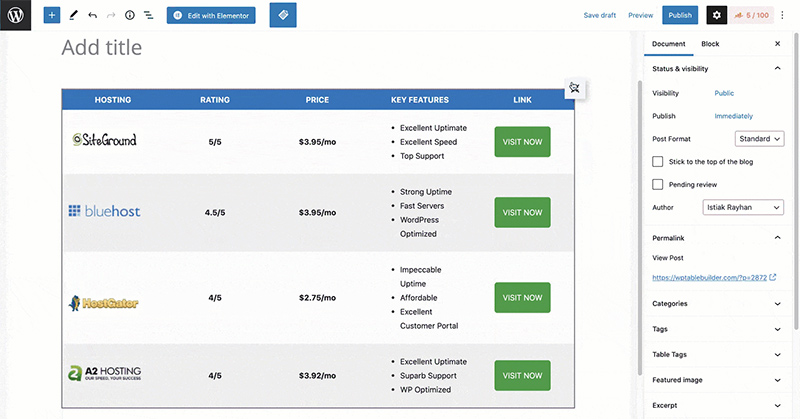Expand the Featured image panel
The image size is (800, 419).
[716, 380]
